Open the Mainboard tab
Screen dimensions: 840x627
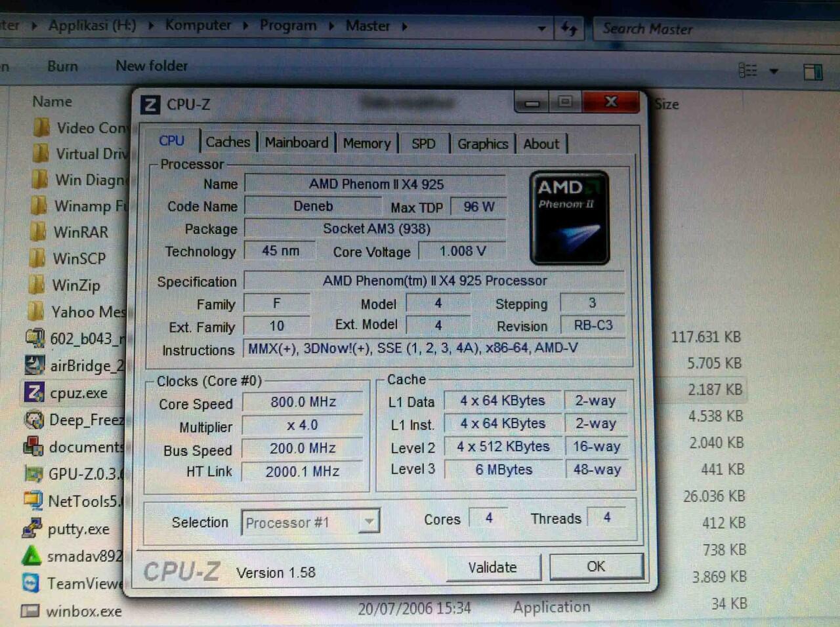tap(297, 142)
